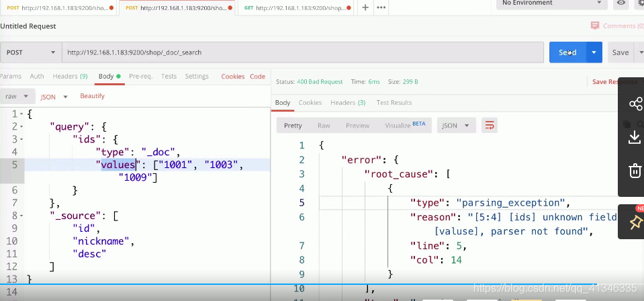Open the No Environment dropdown
The width and height of the screenshot is (644, 301).
551,3
